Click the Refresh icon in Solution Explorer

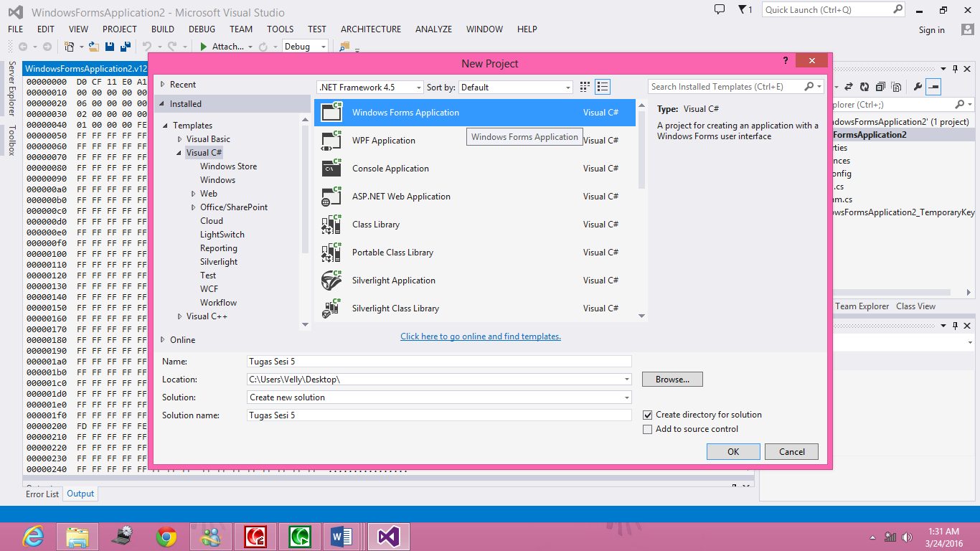[x=864, y=86]
